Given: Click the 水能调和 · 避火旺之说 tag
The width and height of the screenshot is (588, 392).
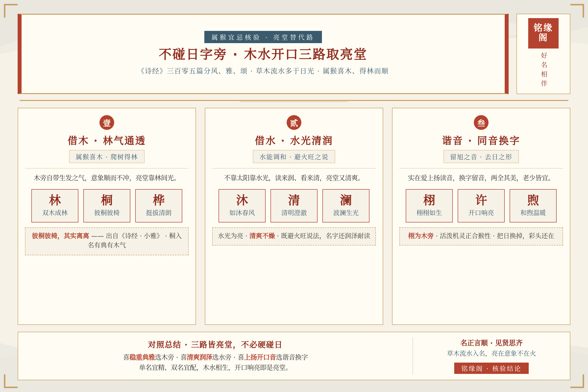Looking at the screenshot, I should pyautogui.click(x=294, y=157).
